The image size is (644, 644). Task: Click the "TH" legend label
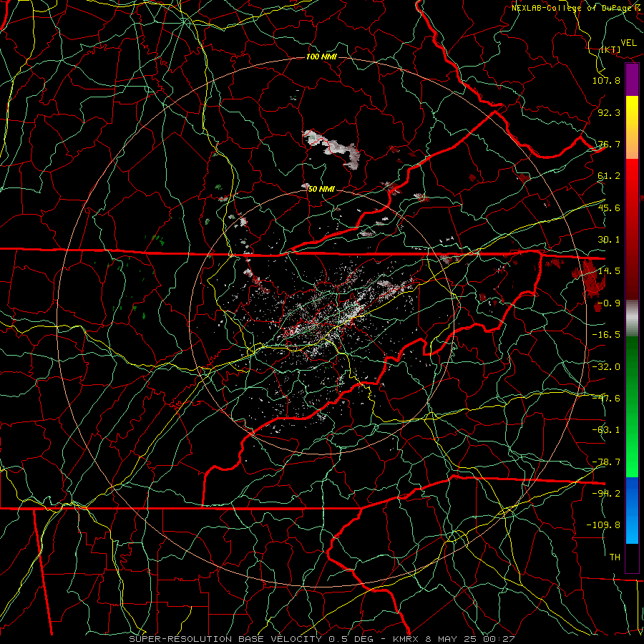pyautogui.click(x=615, y=557)
